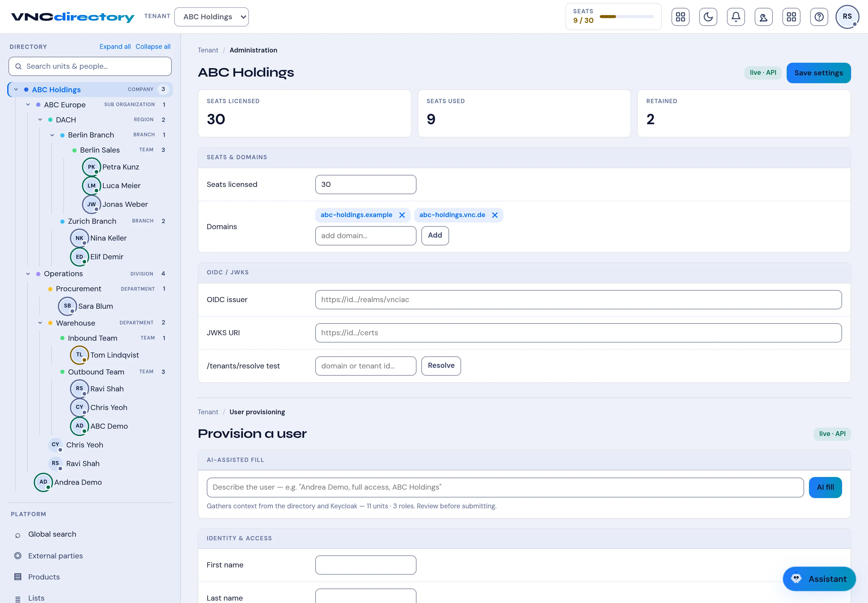Screen dimensions: 868x603
Task: Select Tom Lindqvist's TL avatar
Action: click(x=79, y=355)
